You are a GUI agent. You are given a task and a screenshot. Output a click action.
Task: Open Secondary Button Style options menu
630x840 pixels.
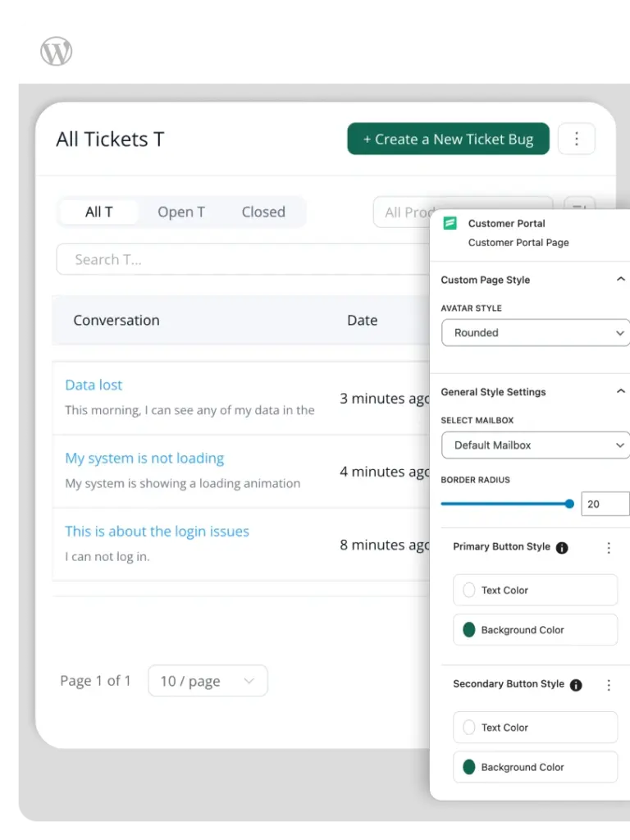click(x=608, y=685)
